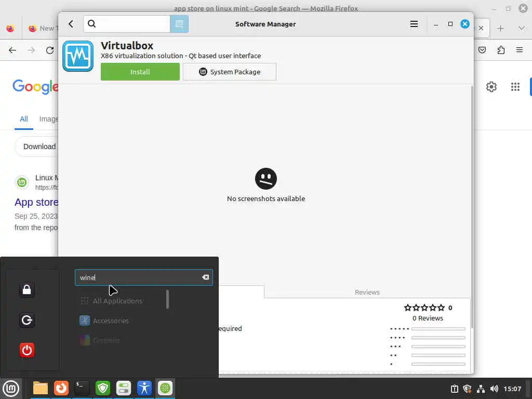
Task: Click the Download filter chip in Google
Action: (x=37, y=147)
